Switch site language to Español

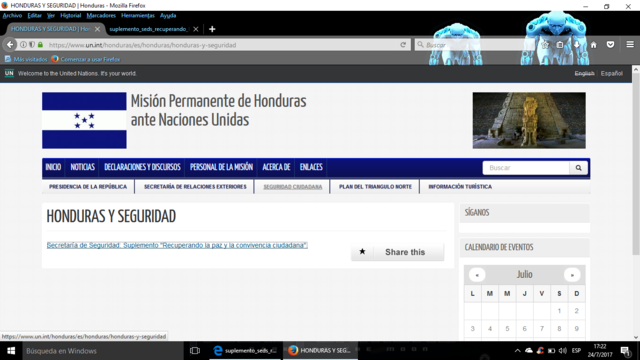click(611, 73)
